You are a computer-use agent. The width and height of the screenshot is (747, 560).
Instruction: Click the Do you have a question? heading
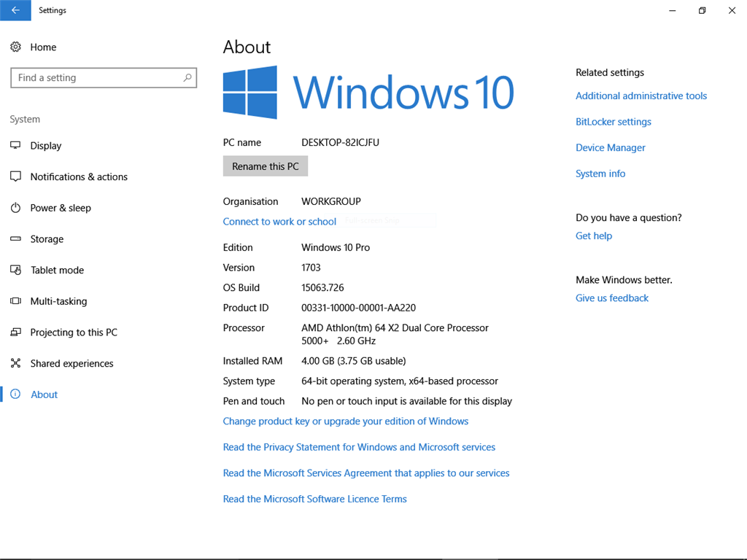click(x=628, y=217)
